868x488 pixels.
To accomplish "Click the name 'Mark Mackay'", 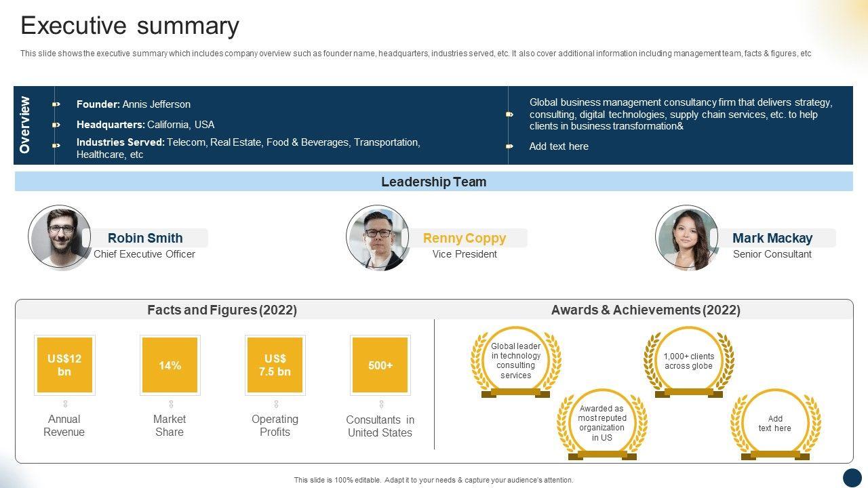I will coord(772,238).
